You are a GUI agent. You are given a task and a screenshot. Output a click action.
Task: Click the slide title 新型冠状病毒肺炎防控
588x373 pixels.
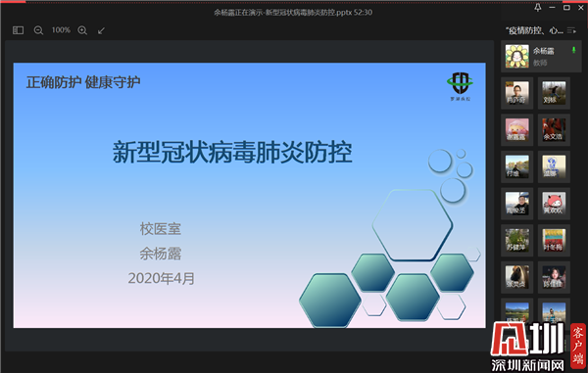(x=232, y=152)
